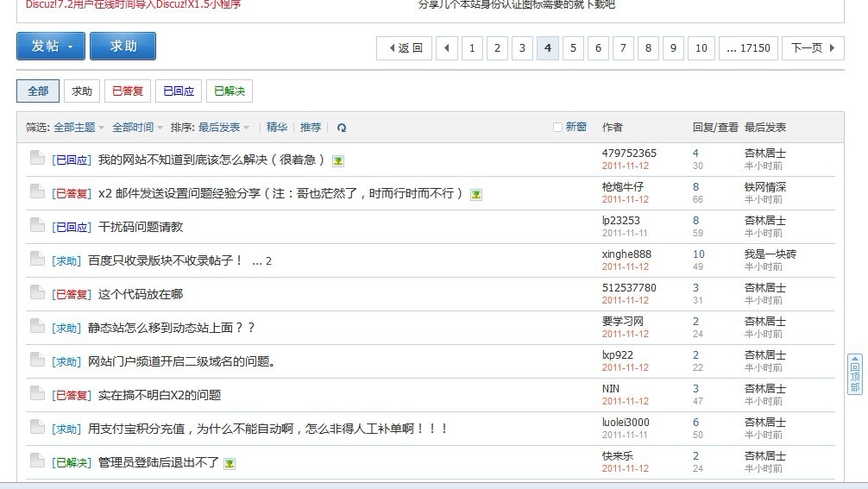
Task: Click the folder icon of the x2 邮件发送 thread
Action: pyautogui.click(x=37, y=192)
